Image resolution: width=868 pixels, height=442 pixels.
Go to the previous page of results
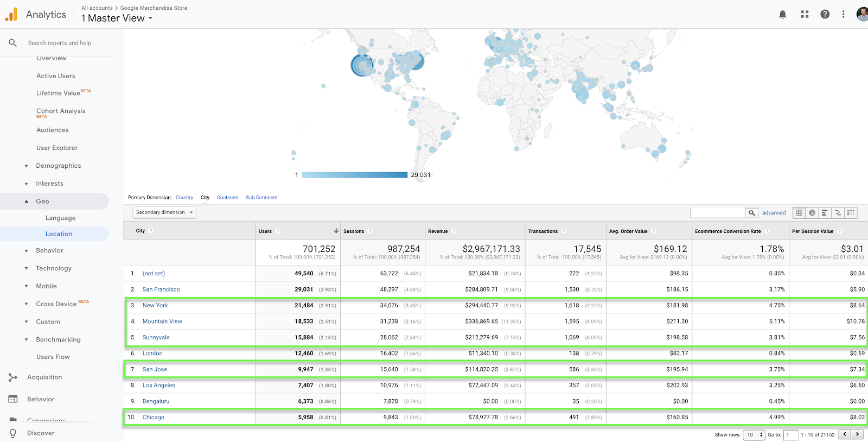(845, 434)
